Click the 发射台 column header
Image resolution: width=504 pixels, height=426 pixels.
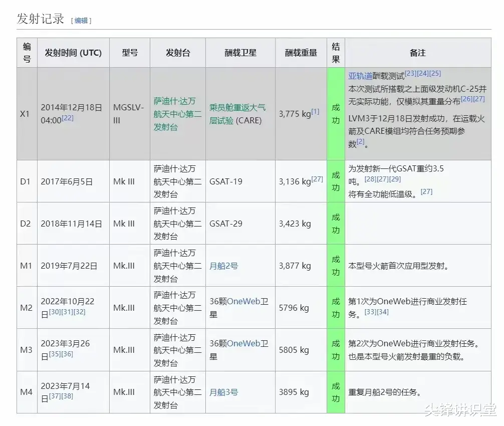click(x=178, y=53)
